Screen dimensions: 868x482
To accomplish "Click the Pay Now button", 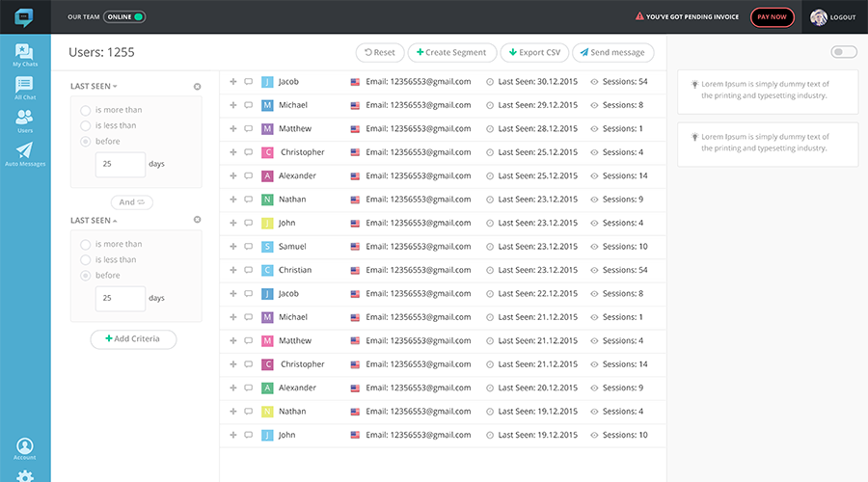I will [x=773, y=17].
